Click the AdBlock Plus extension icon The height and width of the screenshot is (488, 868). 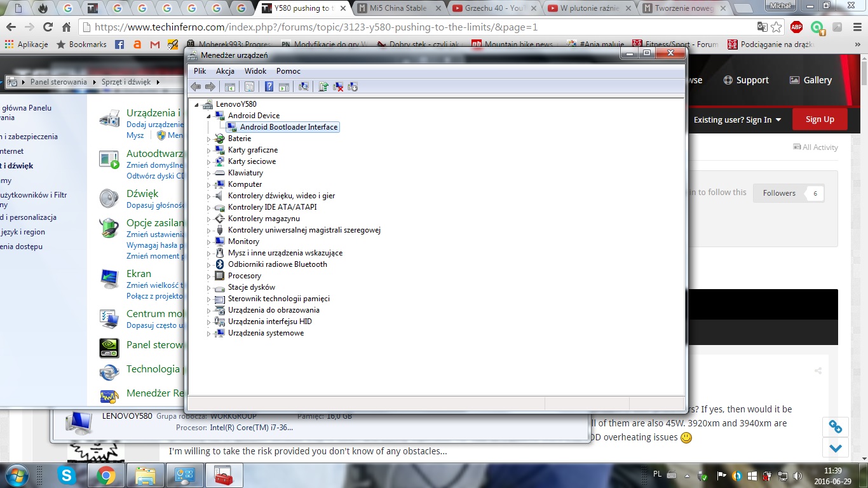pyautogui.click(x=796, y=27)
